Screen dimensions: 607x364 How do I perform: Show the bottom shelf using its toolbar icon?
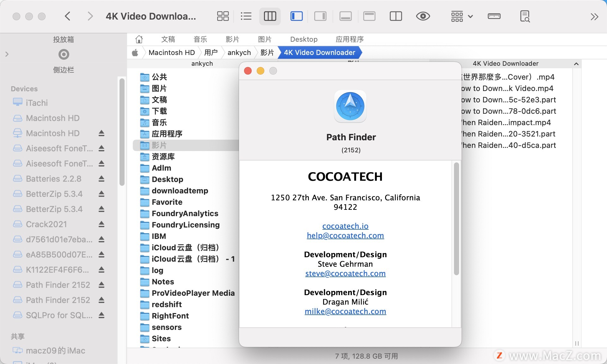345,16
